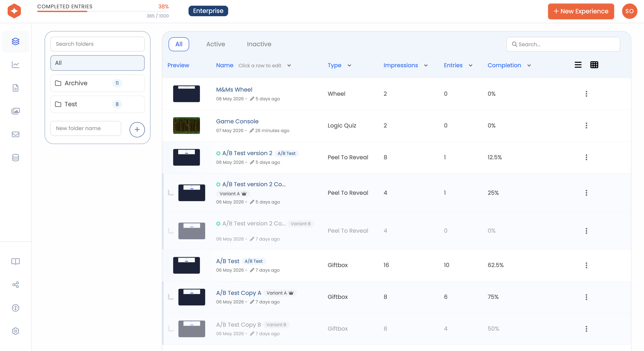The image size is (644, 351).
Task: Open the settings gear icon in sidebar
Action: coord(16,331)
